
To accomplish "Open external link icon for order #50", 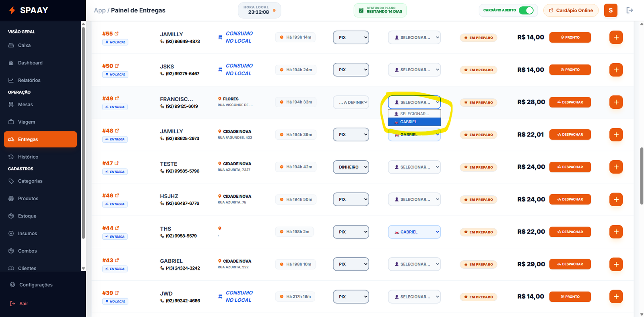I will [x=117, y=66].
